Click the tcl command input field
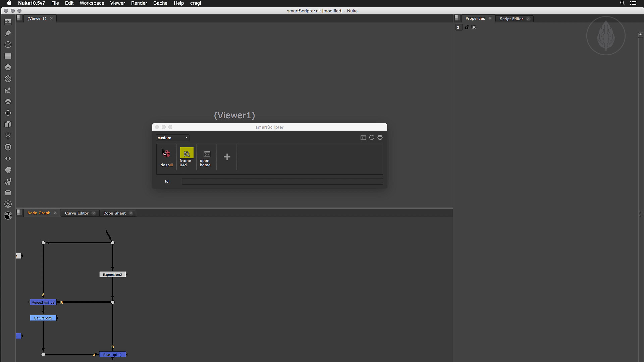This screenshot has width=644, height=362. 282,181
